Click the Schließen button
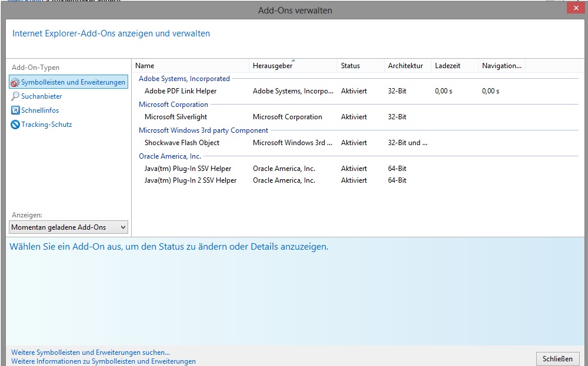The image size is (588, 366). click(x=557, y=359)
